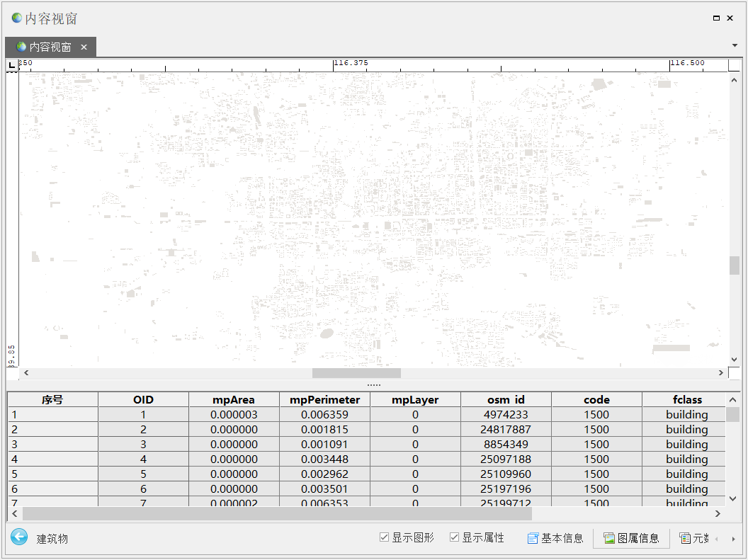Click the blue back arrow icon
The image size is (748, 560).
coord(19,538)
